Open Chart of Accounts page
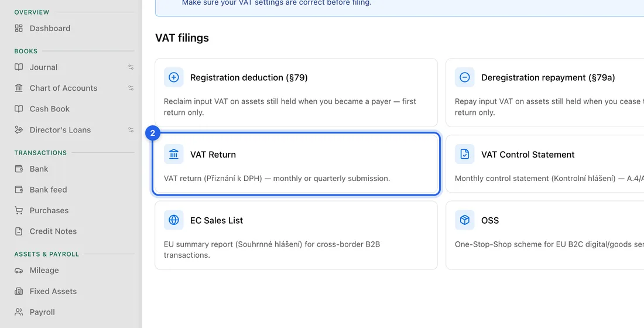This screenshot has width=644, height=328. (63, 88)
